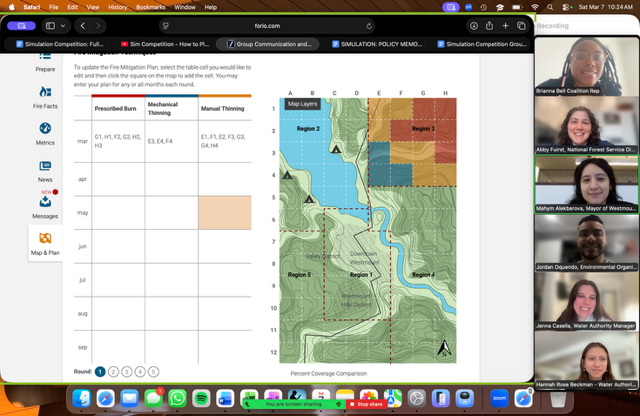Select Round 1

pyautogui.click(x=100, y=372)
